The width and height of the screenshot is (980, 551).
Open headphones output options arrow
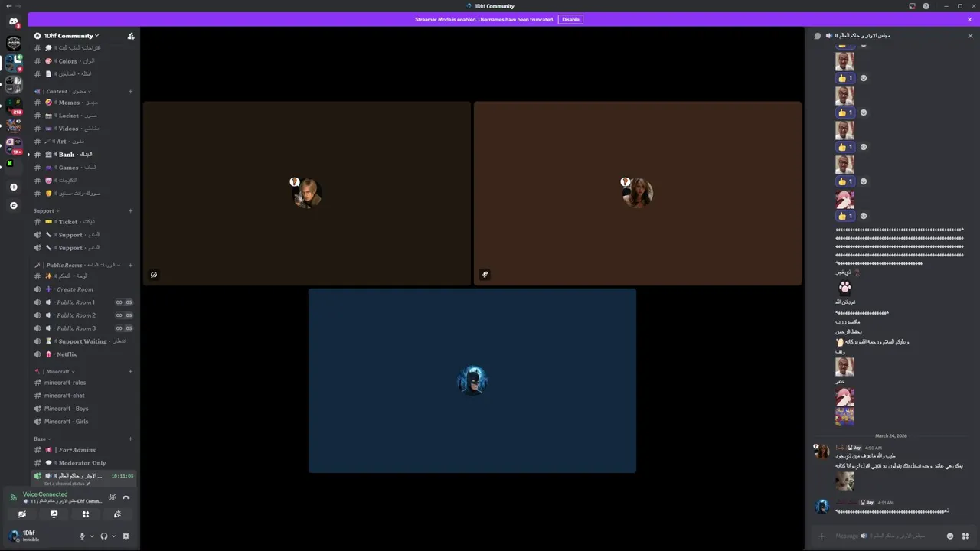[114, 536]
